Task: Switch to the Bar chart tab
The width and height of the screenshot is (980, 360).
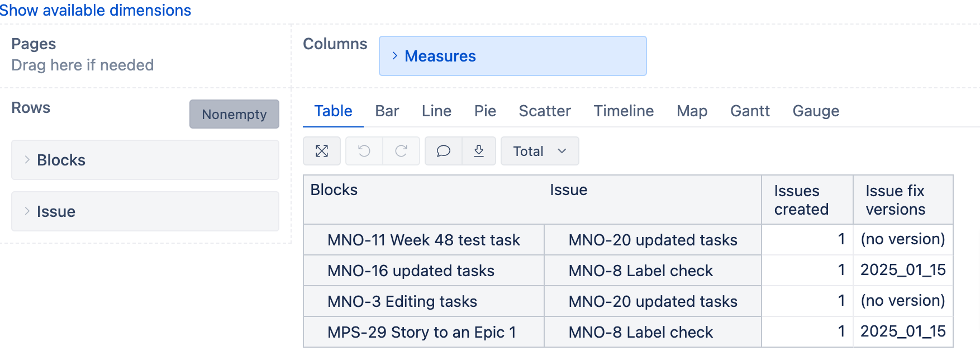Action: click(x=387, y=111)
